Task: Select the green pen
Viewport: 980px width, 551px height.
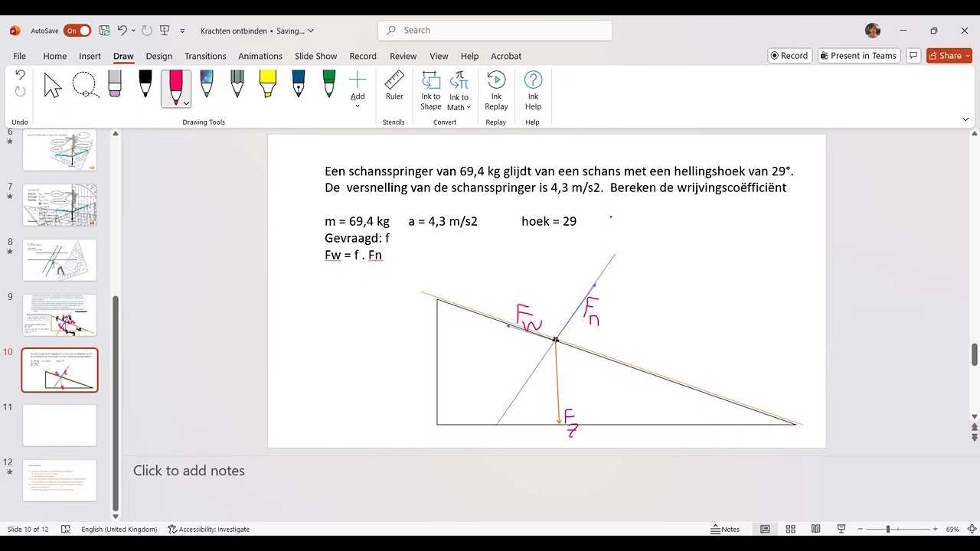Action: [329, 84]
